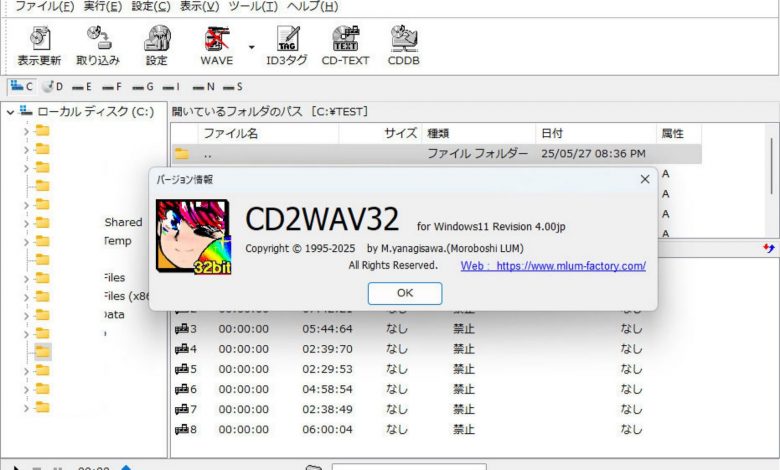This screenshot has height=470, width=780.
Task: Select the WAVE output format icon
Action: pyautogui.click(x=217, y=39)
